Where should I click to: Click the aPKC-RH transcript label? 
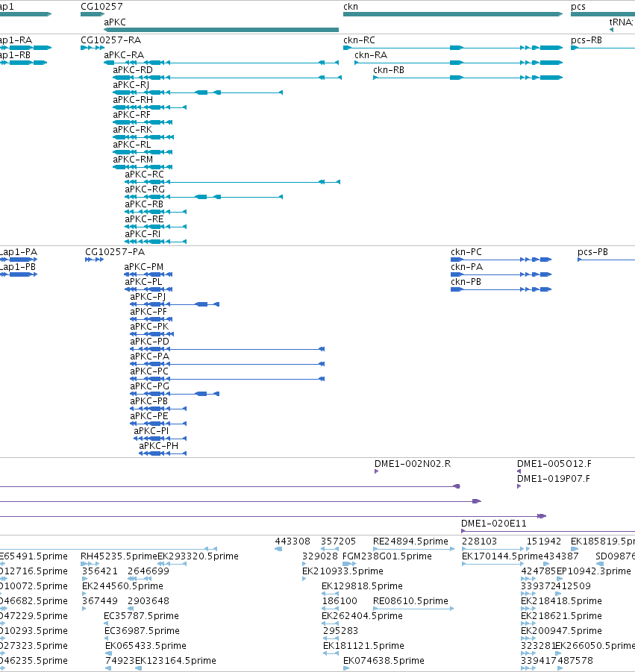[x=133, y=99]
